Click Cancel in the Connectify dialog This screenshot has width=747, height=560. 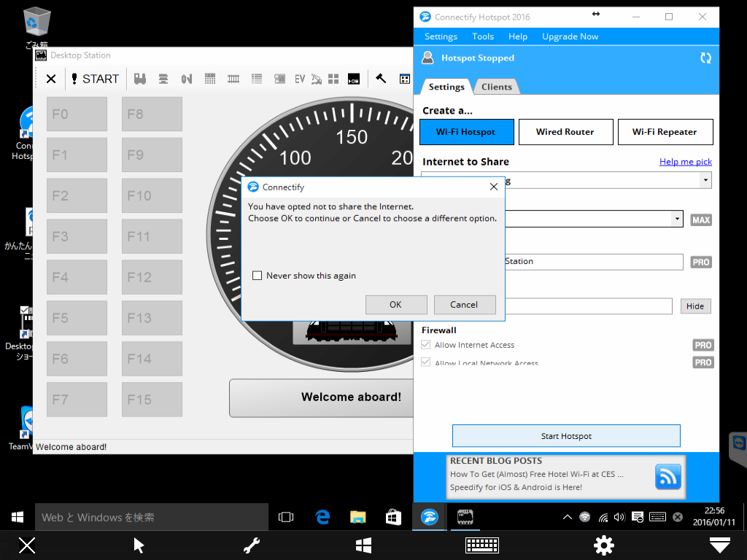coord(465,304)
